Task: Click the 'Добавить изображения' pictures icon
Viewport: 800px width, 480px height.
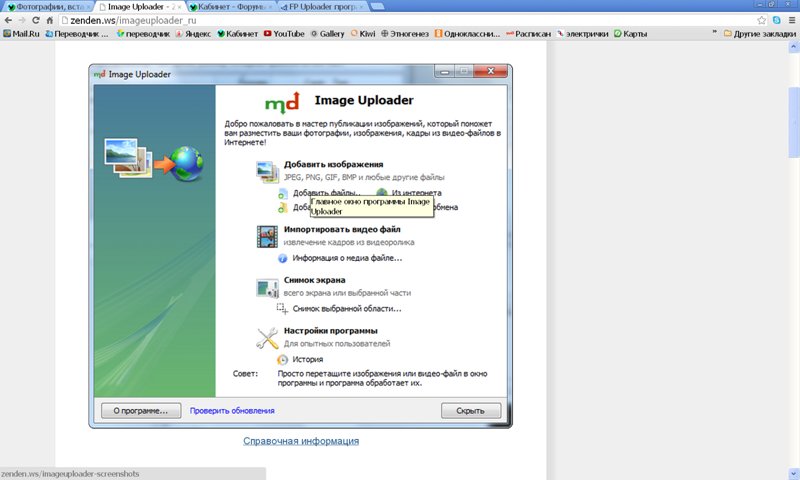Action: pos(267,171)
